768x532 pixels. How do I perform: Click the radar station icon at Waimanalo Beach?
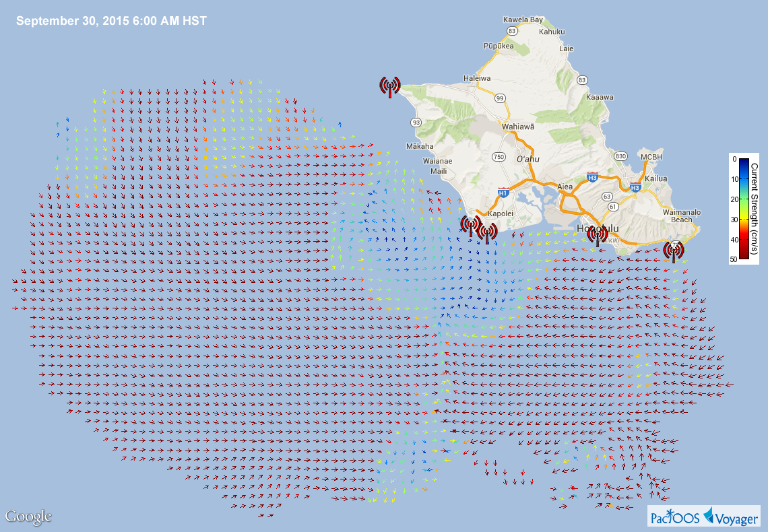(x=674, y=251)
